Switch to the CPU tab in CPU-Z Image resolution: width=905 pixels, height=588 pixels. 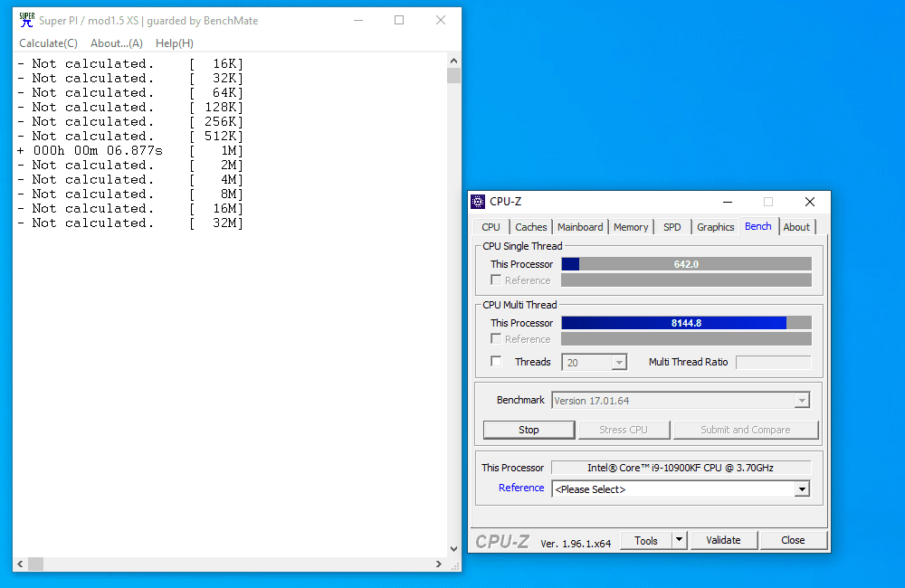click(491, 227)
